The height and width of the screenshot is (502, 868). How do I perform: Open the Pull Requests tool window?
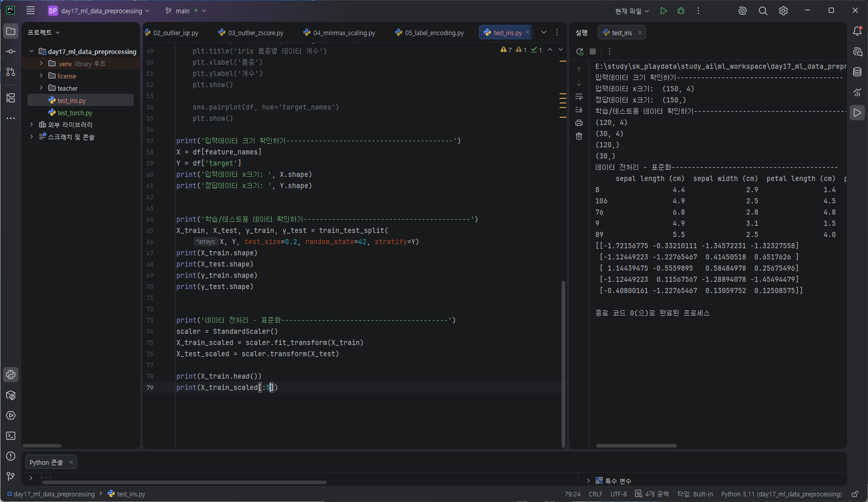click(11, 72)
